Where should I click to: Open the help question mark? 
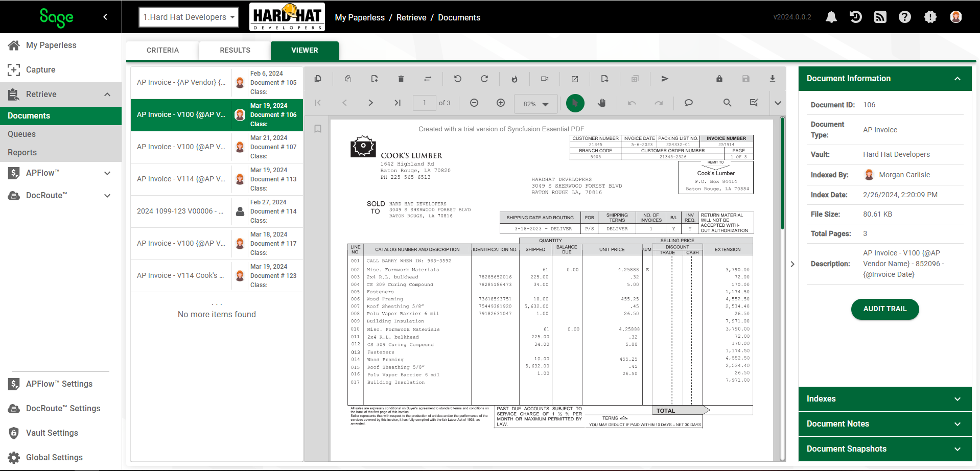905,17
